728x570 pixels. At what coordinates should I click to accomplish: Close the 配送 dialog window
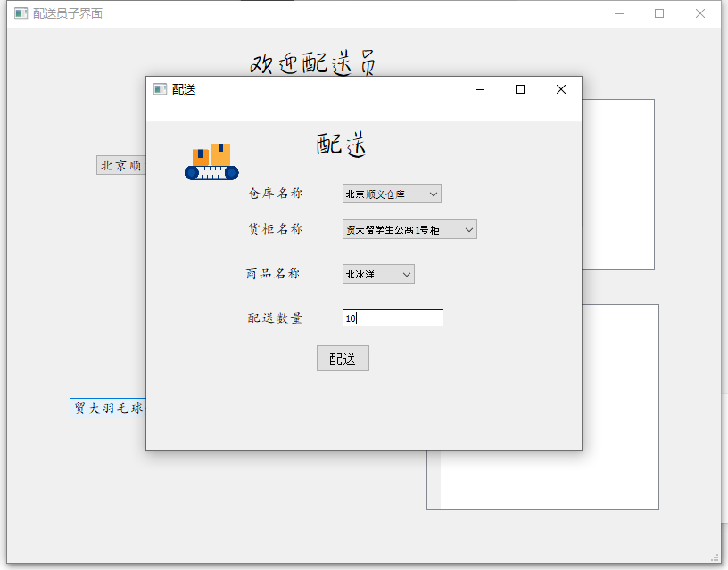[561, 89]
